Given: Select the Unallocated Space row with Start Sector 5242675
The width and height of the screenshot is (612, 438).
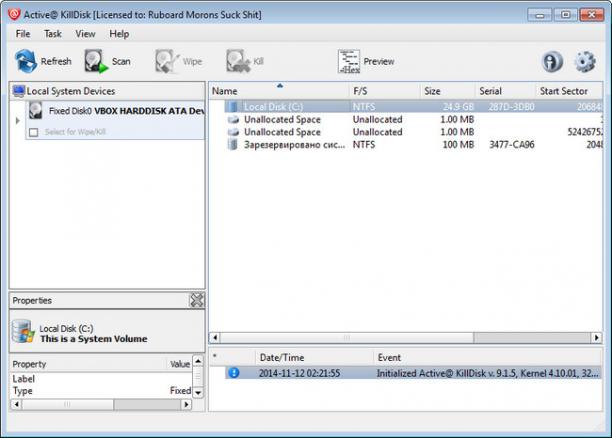Looking at the screenshot, I should (x=413, y=132).
